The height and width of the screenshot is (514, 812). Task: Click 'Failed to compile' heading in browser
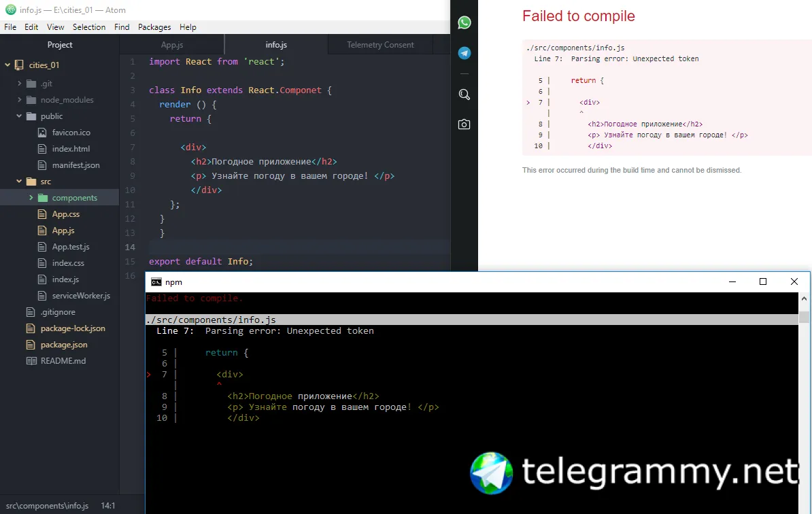(579, 16)
